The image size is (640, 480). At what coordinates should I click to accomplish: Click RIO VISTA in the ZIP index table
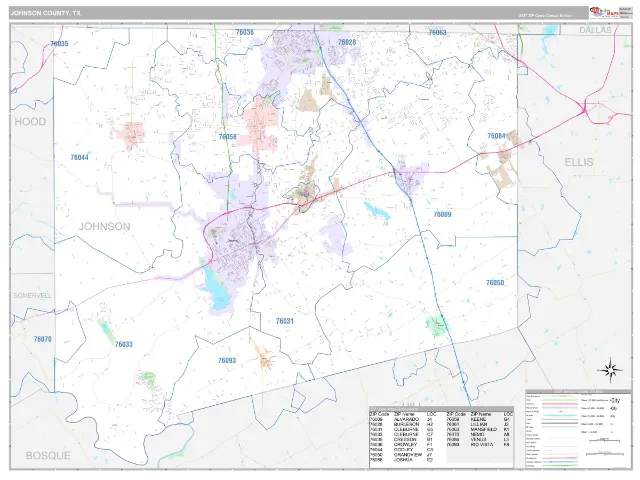(482, 444)
